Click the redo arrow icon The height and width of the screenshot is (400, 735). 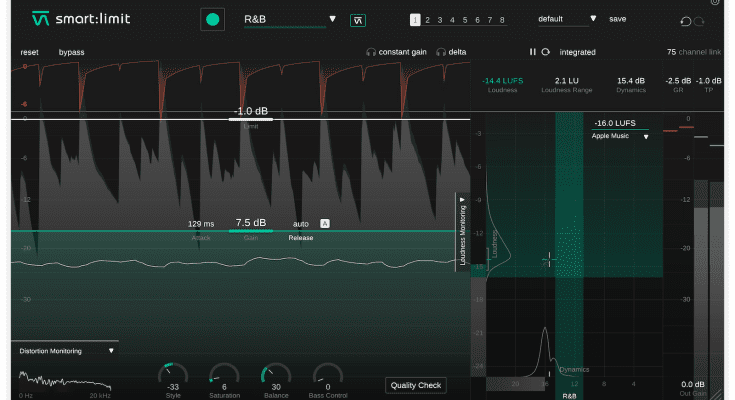[699, 21]
